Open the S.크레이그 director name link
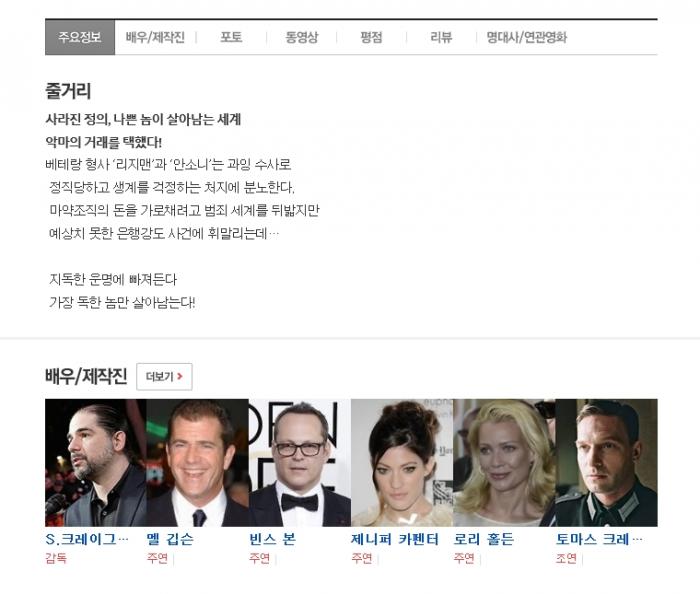 pos(87,539)
